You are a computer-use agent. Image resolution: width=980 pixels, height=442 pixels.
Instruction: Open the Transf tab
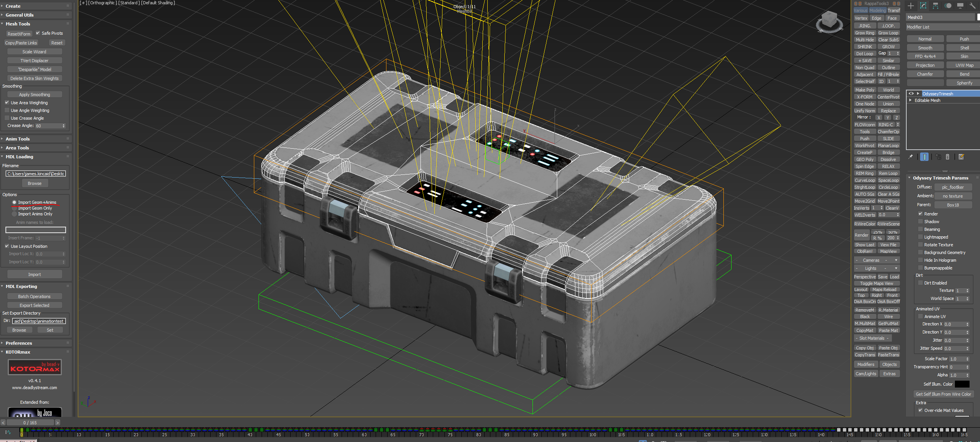click(x=893, y=10)
